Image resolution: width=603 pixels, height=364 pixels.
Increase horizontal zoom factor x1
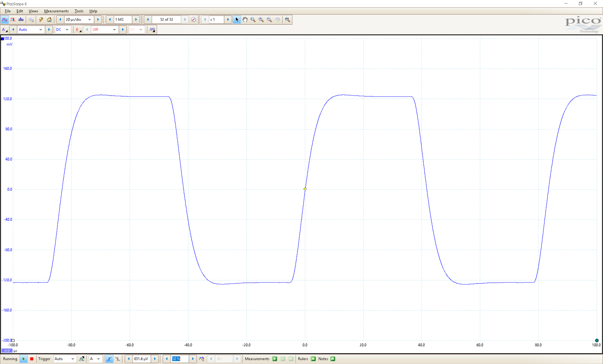pos(228,19)
